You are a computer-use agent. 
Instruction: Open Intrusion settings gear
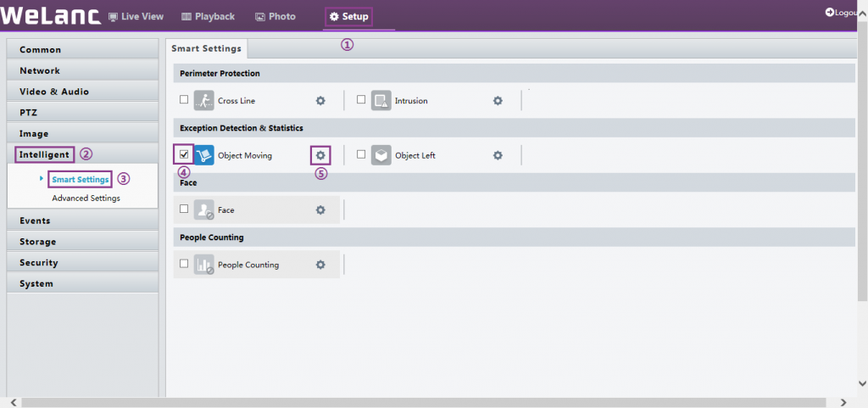tap(498, 101)
